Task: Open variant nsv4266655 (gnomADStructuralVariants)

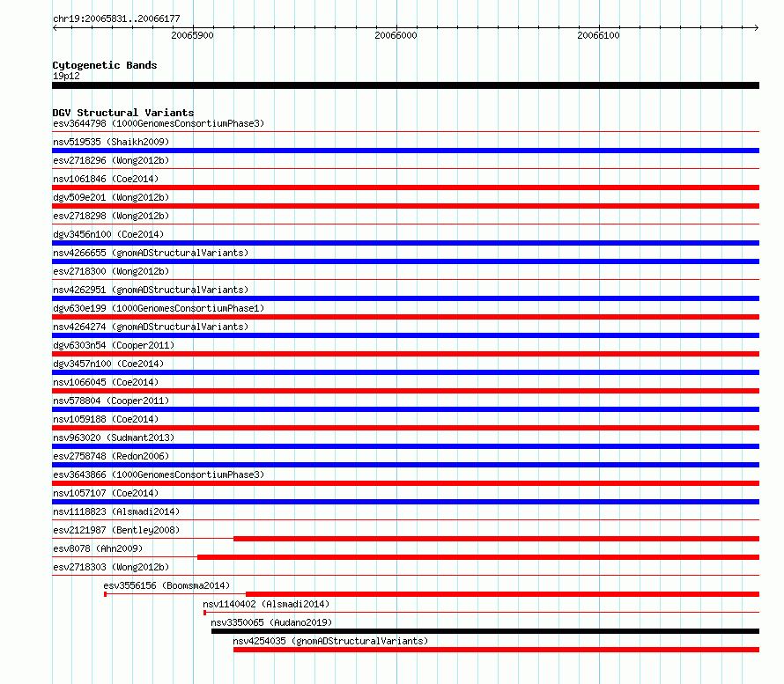Action: (151, 253)
